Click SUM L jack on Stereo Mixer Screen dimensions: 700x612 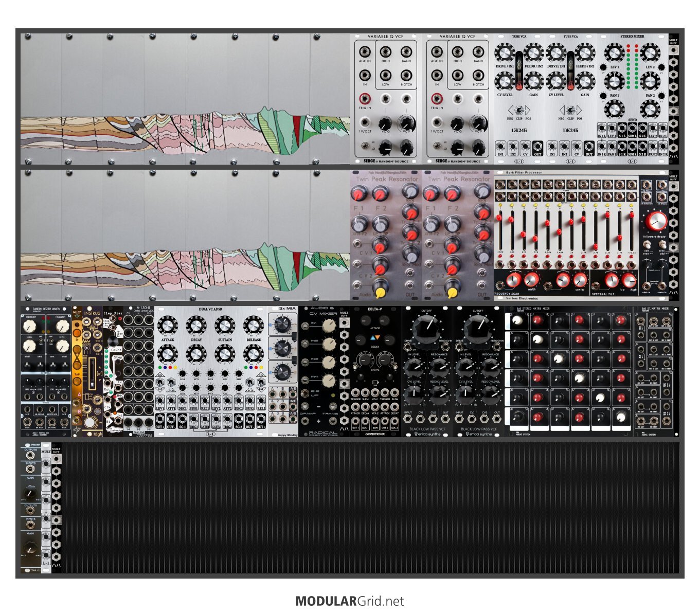[633, 129]
